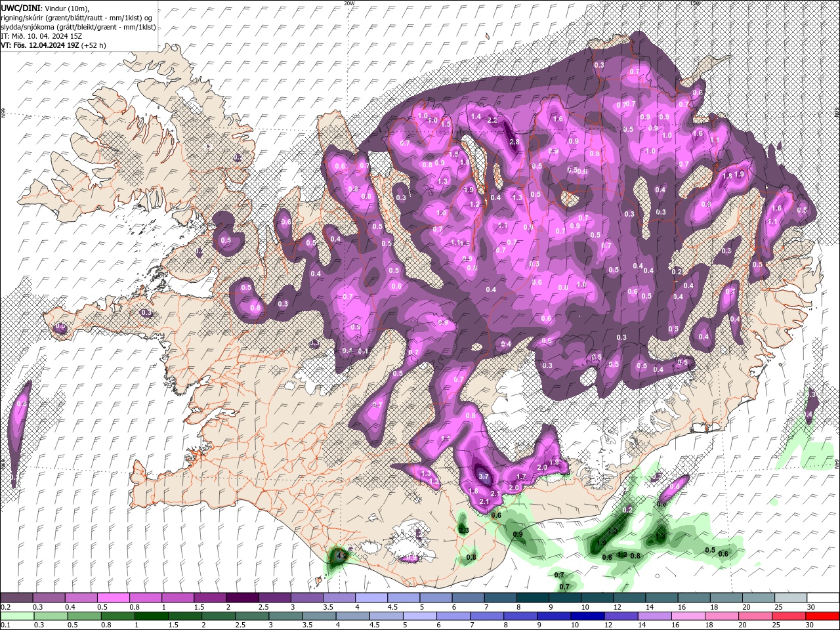Viewport: 840px width, 630px height.
Task: Click the pure red 30 swatch in lower scale
Action: pos(823,616)
